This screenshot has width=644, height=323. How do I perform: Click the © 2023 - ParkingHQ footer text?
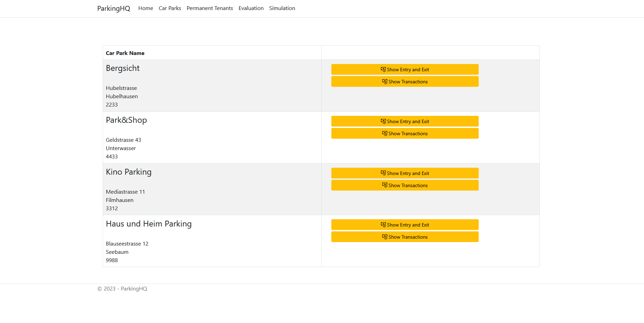click(x=122, y=289)
